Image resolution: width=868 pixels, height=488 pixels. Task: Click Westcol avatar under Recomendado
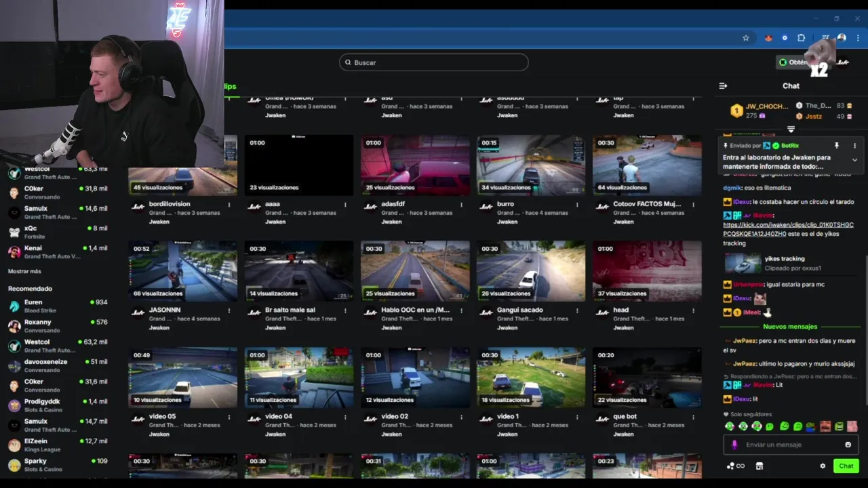(14, 346)
